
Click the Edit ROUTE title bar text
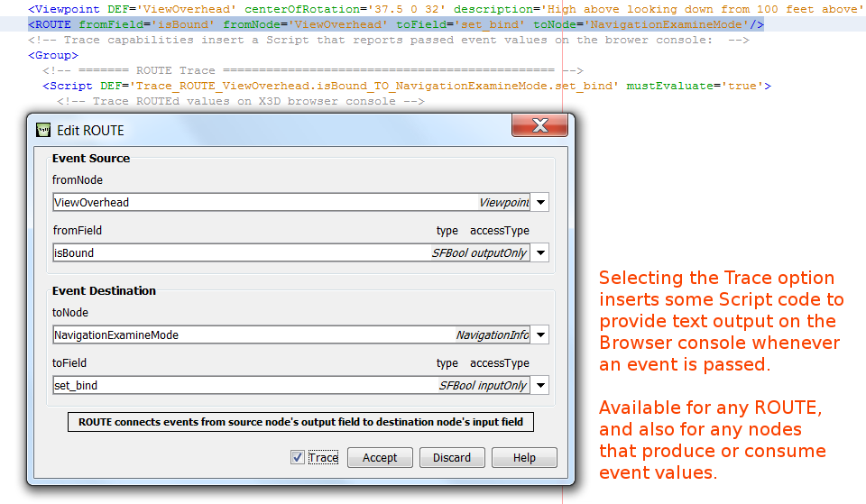(90, 130)
